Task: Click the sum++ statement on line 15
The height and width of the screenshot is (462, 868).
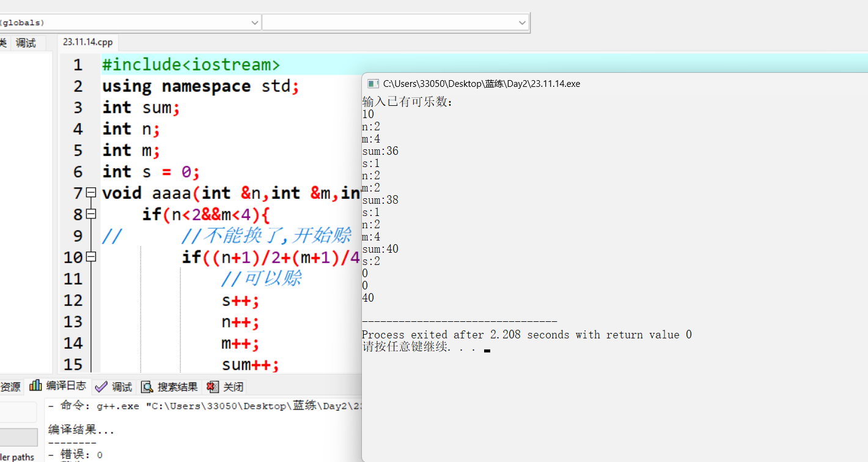Action: (x=250, y=365)
